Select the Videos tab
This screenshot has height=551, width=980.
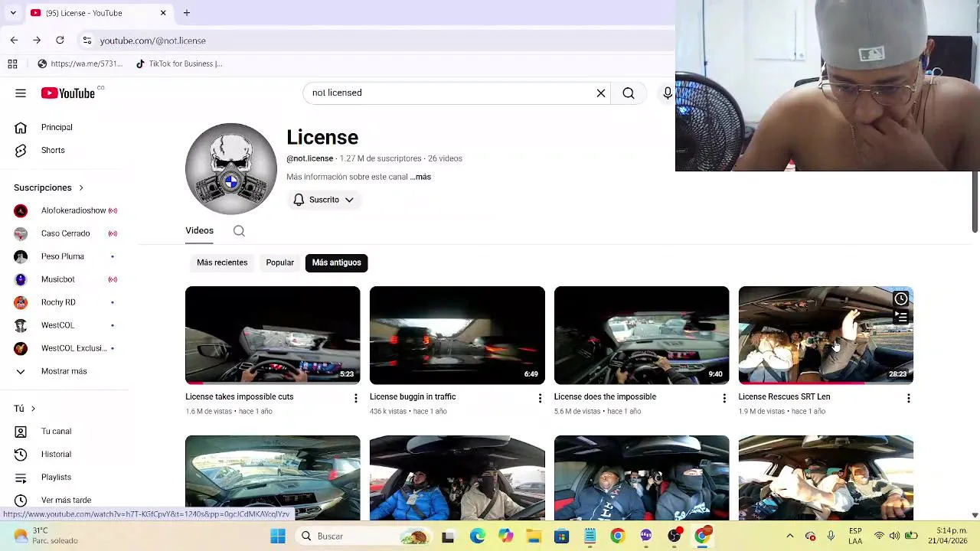click(199, 230)
